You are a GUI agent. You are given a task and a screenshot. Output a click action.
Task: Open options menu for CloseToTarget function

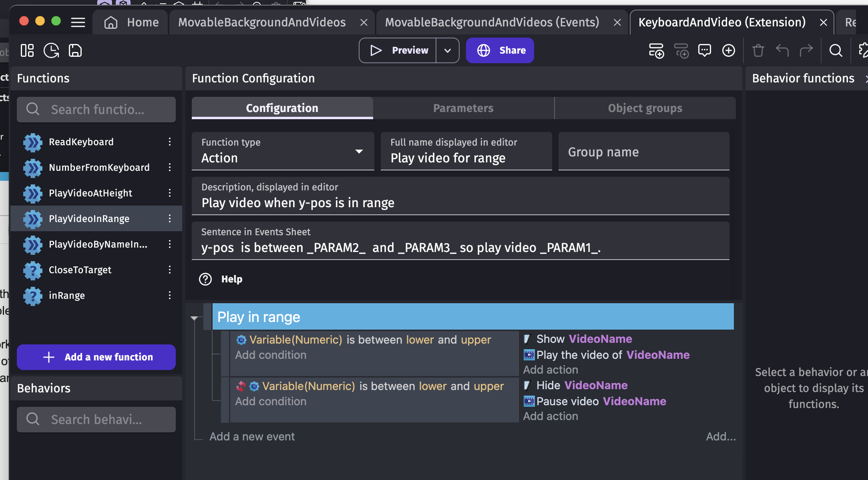pos(170,270)
